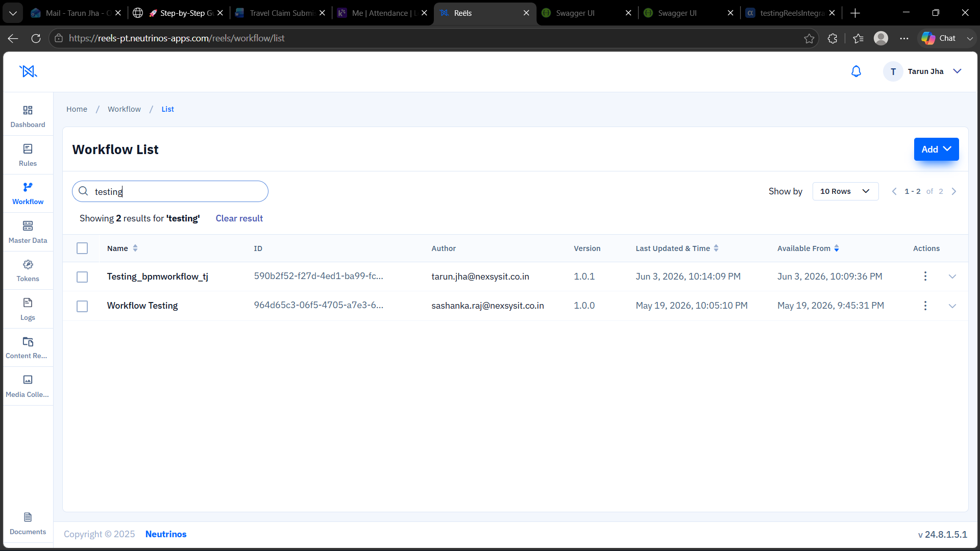Go to Home breadcrumb

pos(77,109)
